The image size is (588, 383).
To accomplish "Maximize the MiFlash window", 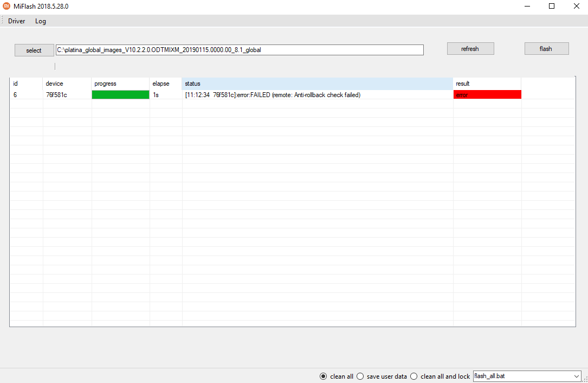I will click(x=552, y=7).
